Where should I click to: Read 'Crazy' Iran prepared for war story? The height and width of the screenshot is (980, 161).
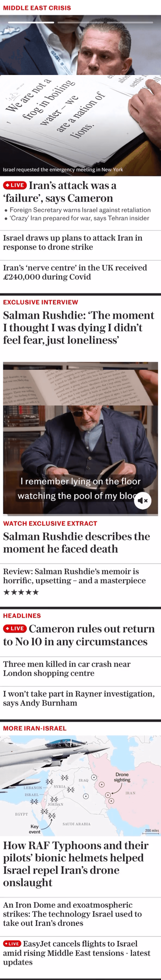(79, 218)
